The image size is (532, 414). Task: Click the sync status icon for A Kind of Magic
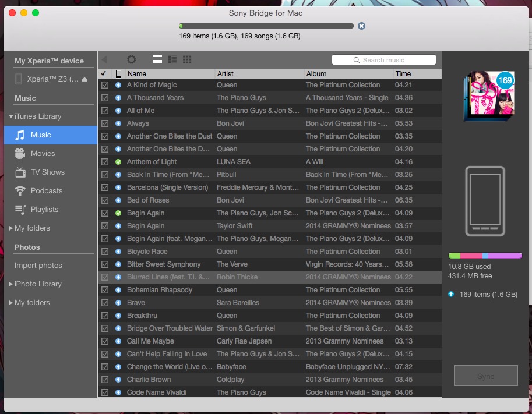tap(118, 85)
